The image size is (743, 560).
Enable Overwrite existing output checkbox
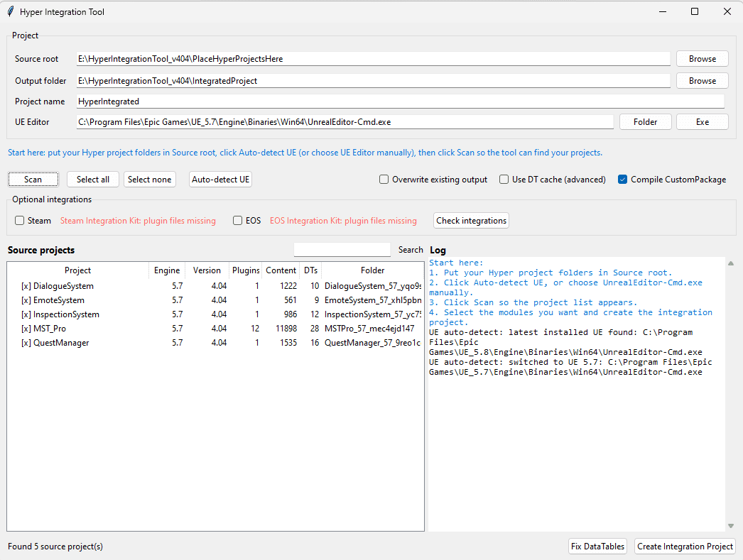point(384,180)
